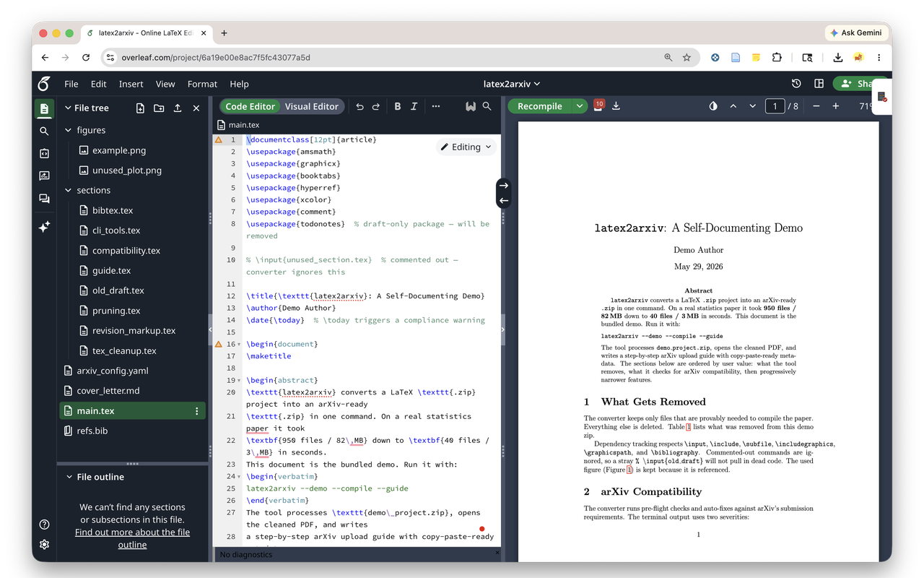This screenshot has width=924, height=578.
Task: Open main.tex three-dot options menu
Action: tap(196, 411)
